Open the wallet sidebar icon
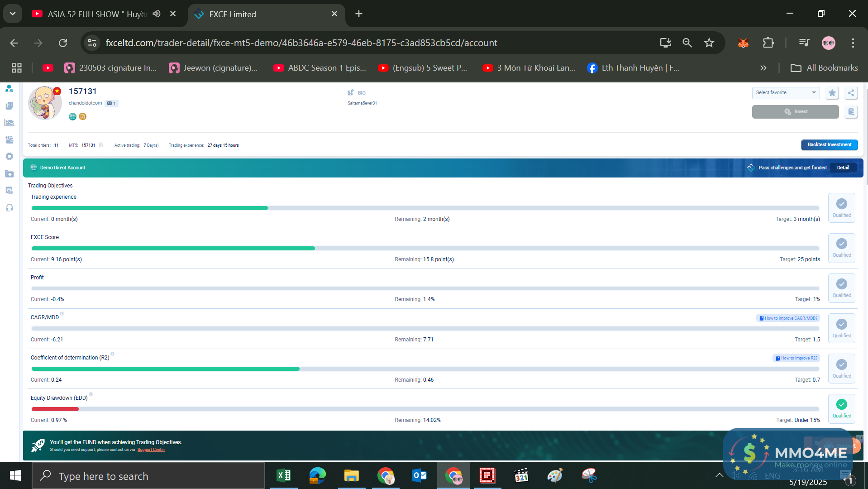Screen dimensions: 868x489 pos(9,139)
